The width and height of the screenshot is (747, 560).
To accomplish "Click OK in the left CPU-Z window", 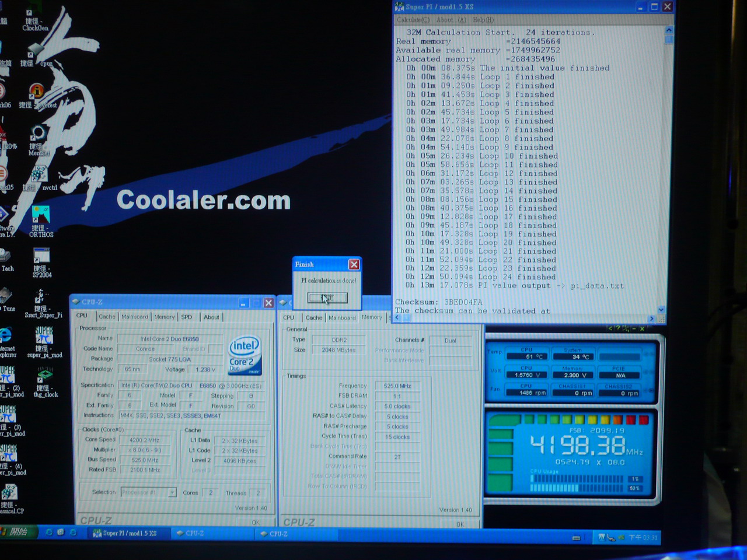I will 256,522.
